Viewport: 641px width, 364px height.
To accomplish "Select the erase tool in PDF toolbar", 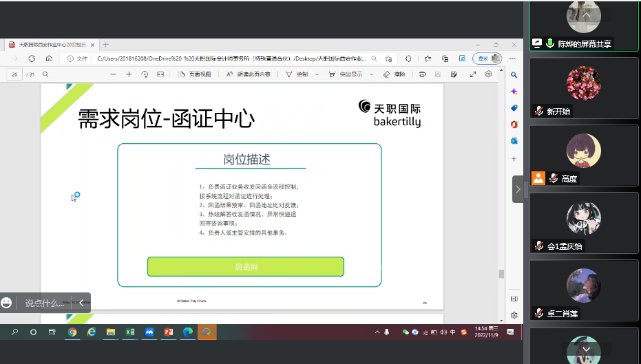I will point(395,74).
